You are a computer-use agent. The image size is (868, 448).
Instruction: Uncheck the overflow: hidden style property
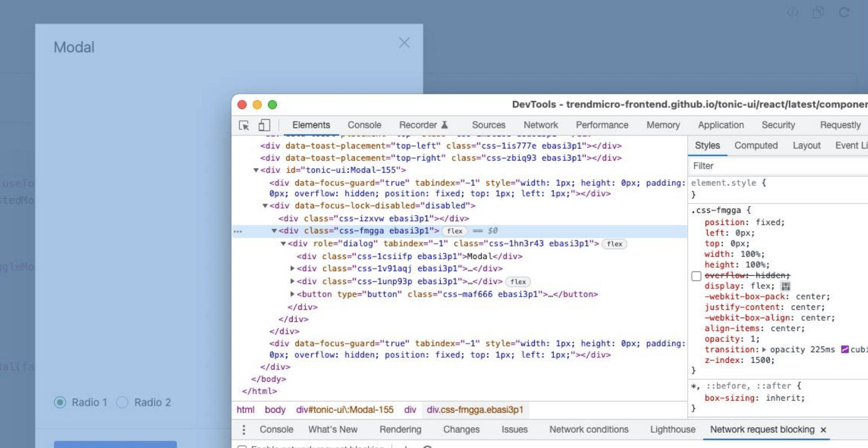[697, 276]
